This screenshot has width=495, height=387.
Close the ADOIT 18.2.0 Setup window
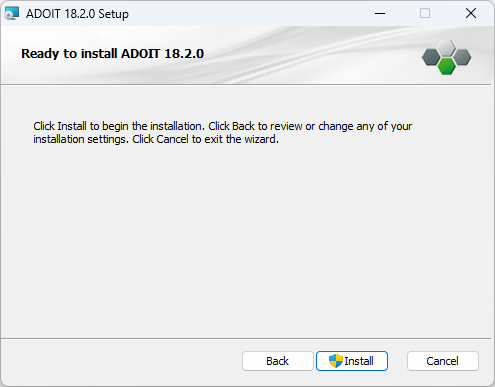(x=471, y=13)
